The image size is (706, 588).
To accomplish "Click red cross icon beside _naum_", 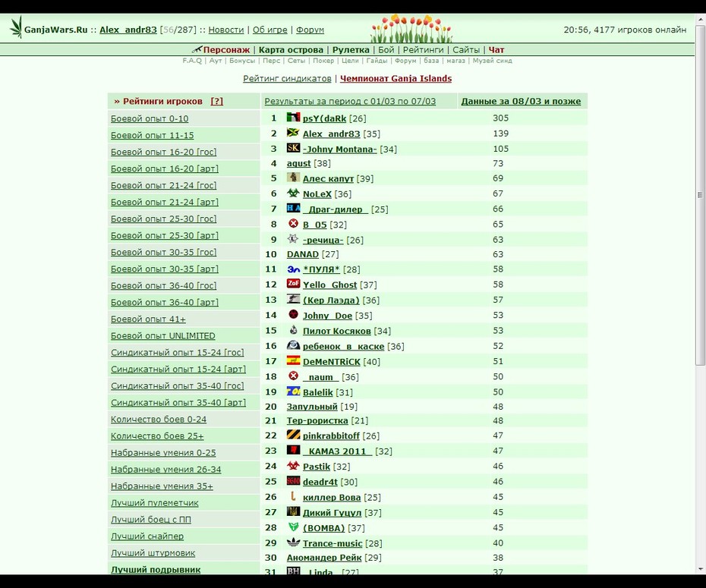I will (293, 376).
